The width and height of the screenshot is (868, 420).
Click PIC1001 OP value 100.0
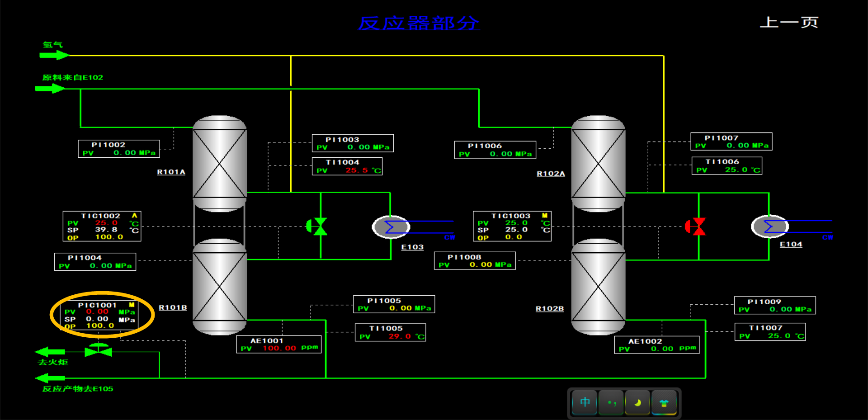(100, 326)
